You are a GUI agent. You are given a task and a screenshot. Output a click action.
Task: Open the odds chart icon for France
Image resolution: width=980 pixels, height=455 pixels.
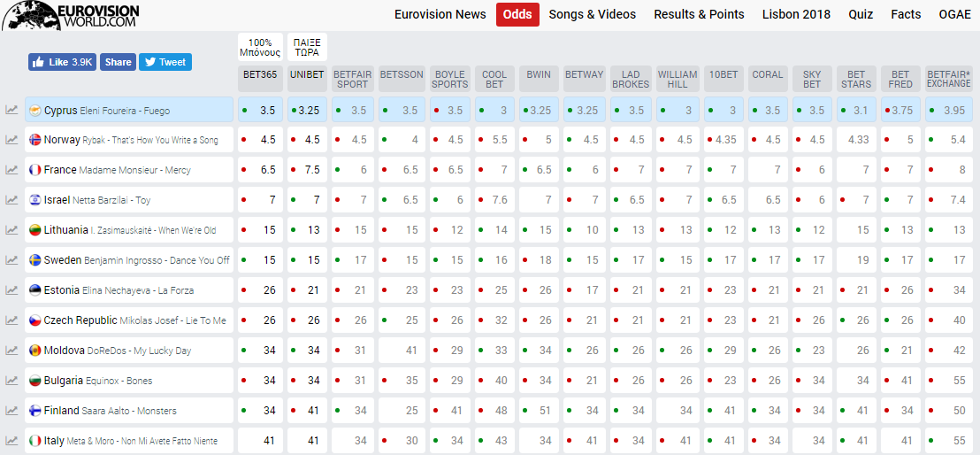[11, 170]
